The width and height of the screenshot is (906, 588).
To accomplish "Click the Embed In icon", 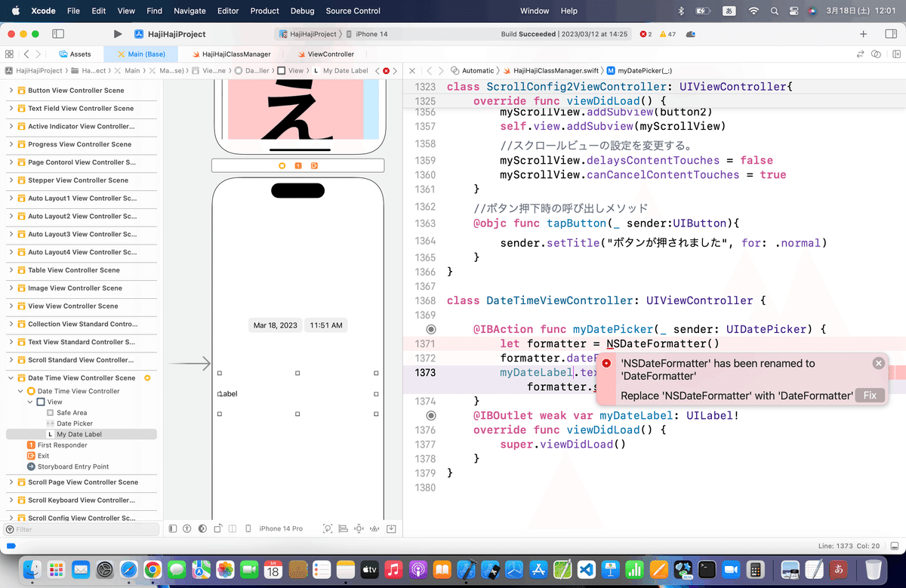I will coord(393,528).
